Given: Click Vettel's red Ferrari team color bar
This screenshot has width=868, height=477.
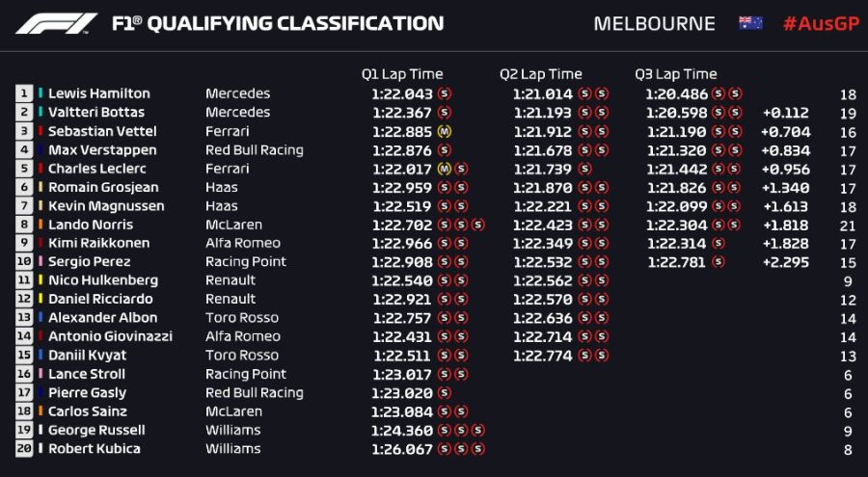Looking at the screenshot, I should pyautogui.click(x=41, y=131).
